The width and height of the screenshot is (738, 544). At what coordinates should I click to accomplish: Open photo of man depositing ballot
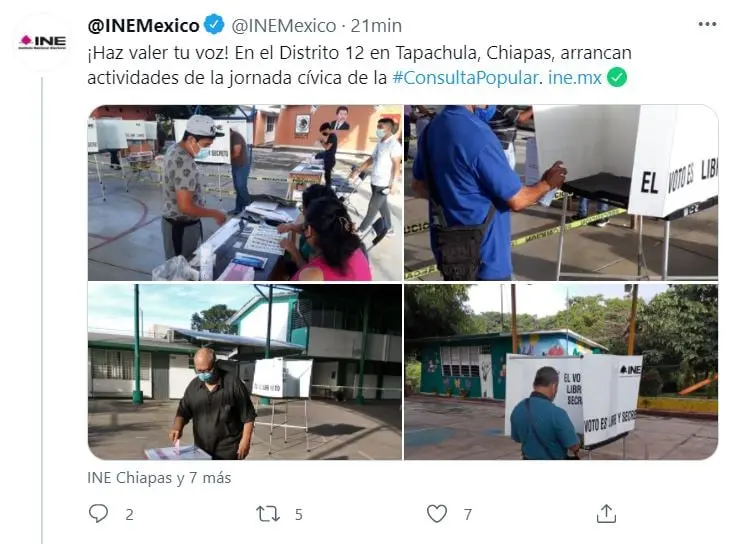pyautogui.click(x=245, y=372)
